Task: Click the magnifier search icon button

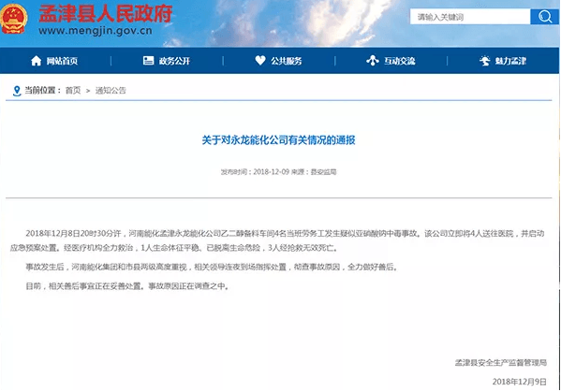Action: click(x=544, y=17)
